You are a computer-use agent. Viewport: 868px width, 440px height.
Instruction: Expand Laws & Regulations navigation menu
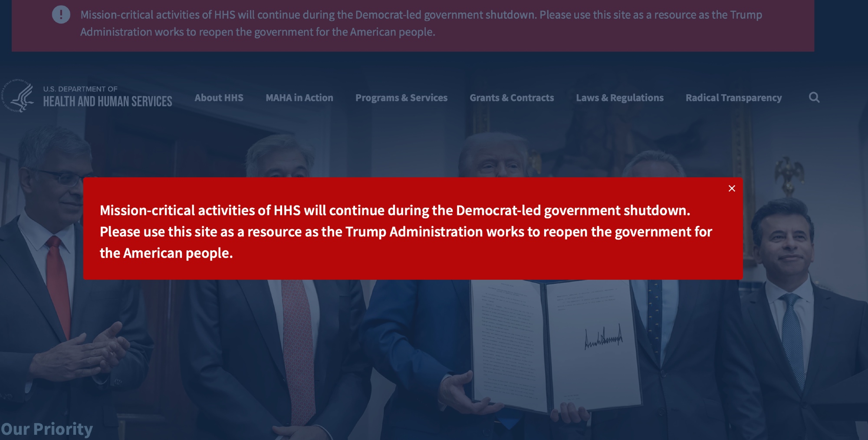point(619,98)
